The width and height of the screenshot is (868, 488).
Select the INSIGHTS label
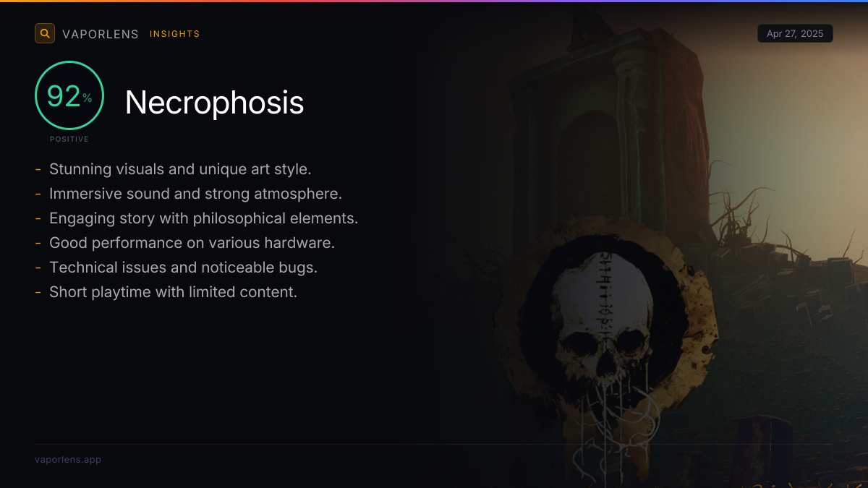[x=175, y=34]
